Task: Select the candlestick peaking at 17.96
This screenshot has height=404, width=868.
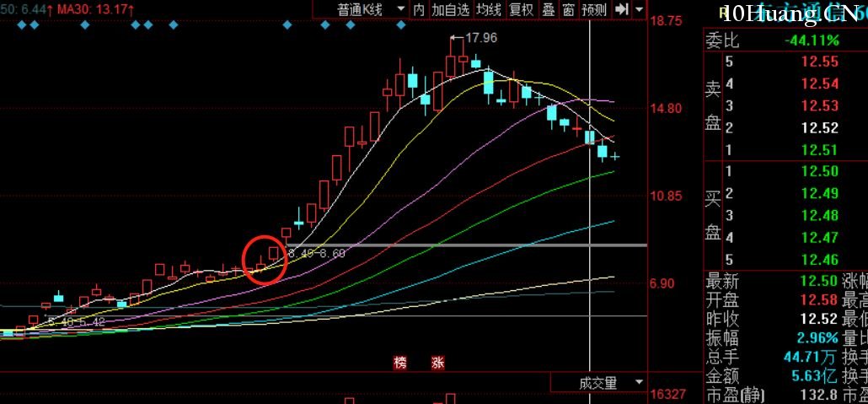Action: (450, 57)
